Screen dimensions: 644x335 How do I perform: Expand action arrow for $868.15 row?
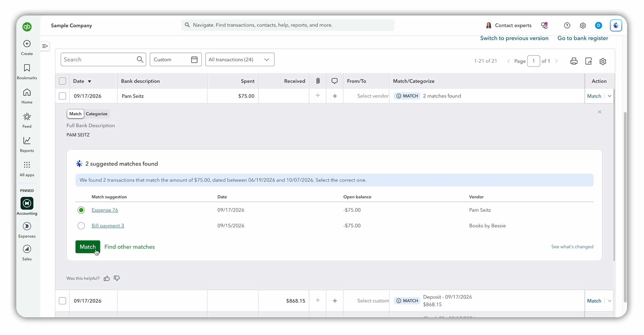click(609, 301)
